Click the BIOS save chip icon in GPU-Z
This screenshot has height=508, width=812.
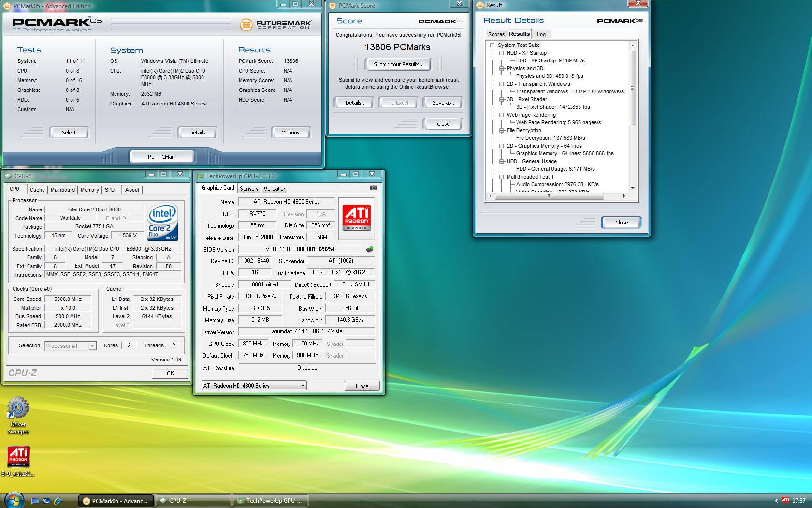(370, 249)
